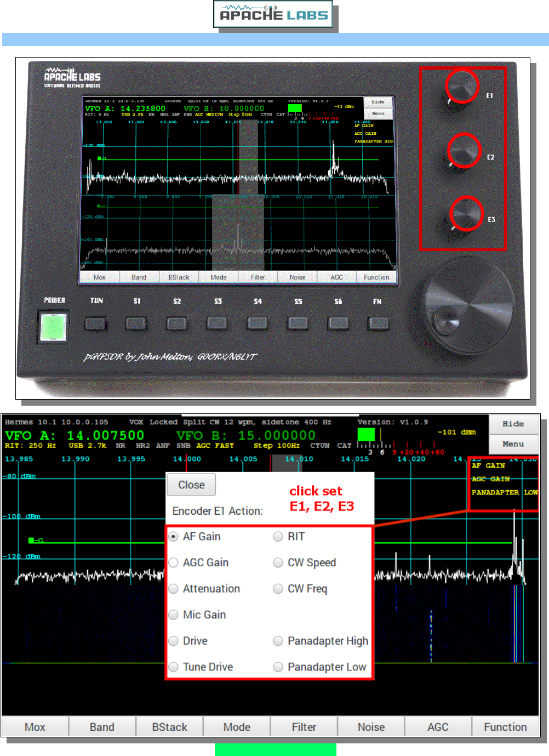Click the AGC GAIN encoder label
Image resolution: width=549 pixels, height=756 pixels.
pyautogui.click(x=490, y=479)
